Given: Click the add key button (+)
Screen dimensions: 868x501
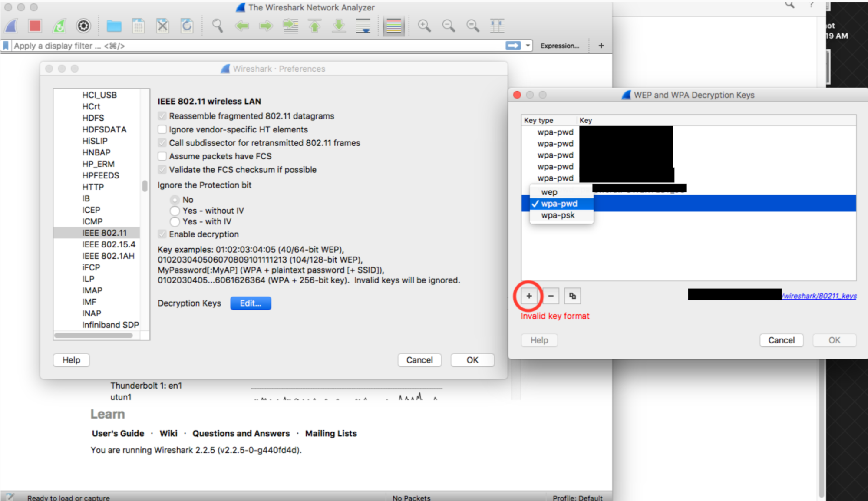Looking at the screenshot, I should click(x=529, y=295).
